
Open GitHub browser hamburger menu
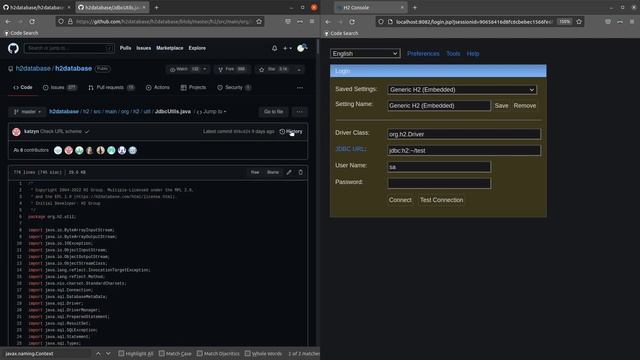click(312, 21)
